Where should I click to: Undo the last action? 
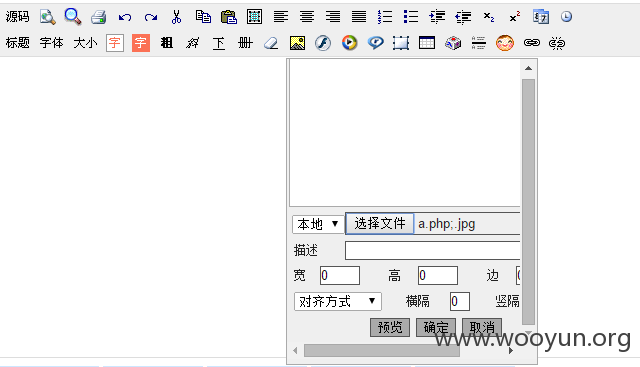pos(125,17)
